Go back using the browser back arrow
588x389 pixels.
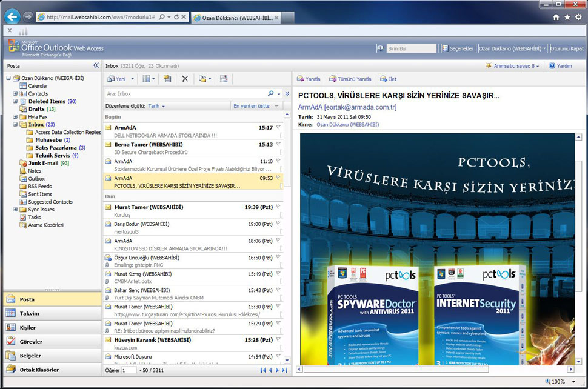tap(12, 17)
